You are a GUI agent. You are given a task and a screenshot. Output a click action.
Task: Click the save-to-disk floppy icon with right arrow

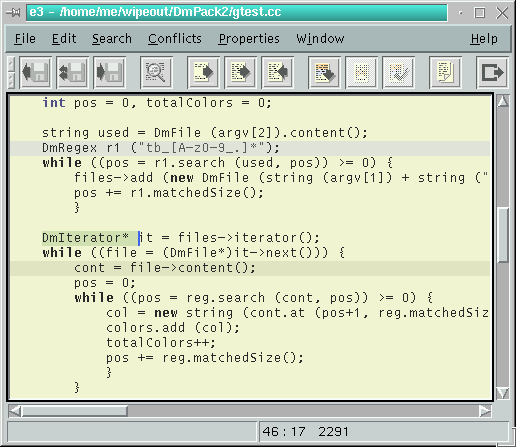coord(110,72)
